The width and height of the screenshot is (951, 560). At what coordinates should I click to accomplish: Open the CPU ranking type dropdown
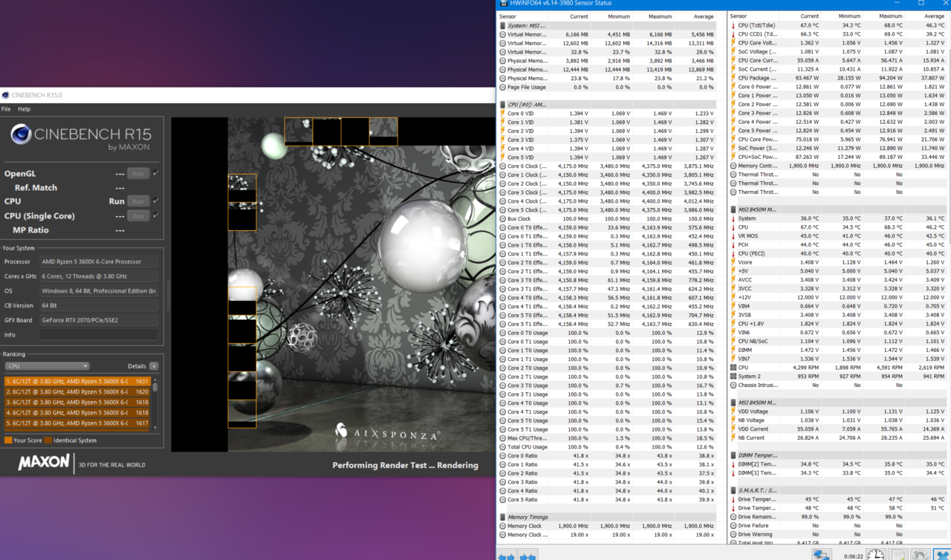(47, 366)
